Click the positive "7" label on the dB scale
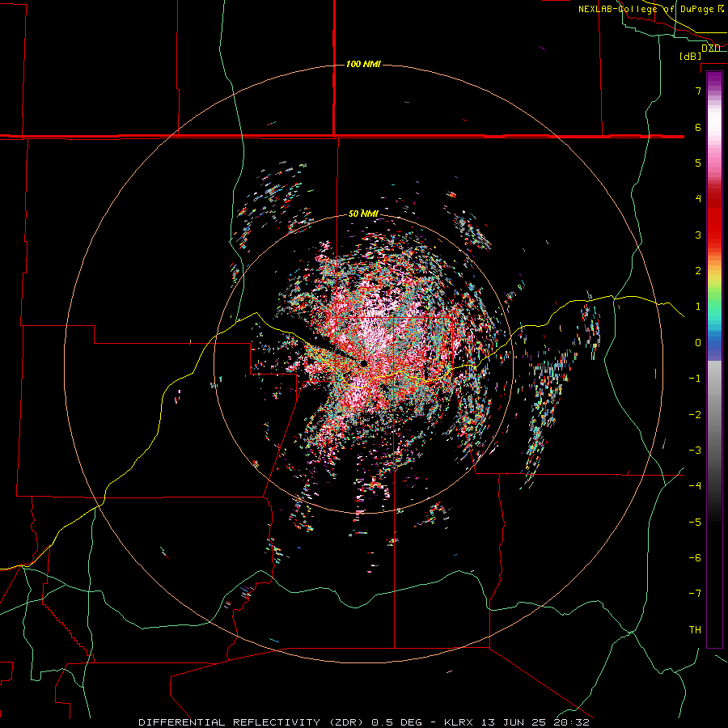Viewport: 728px width, 728px height. (698, 91)
